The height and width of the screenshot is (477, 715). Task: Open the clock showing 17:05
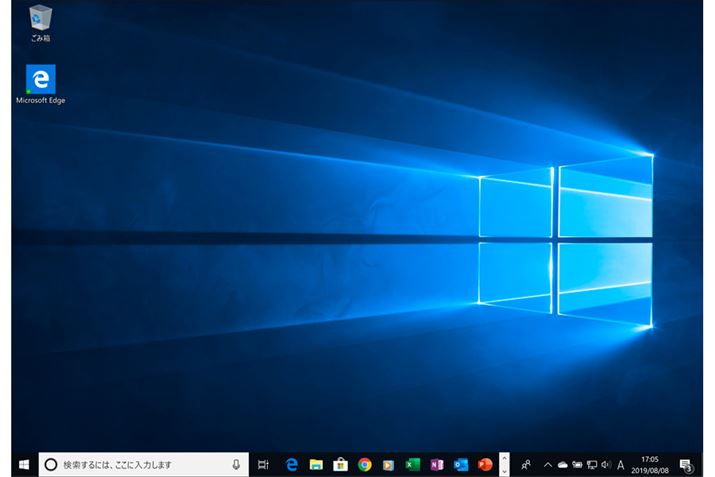(x=651, y=464)
